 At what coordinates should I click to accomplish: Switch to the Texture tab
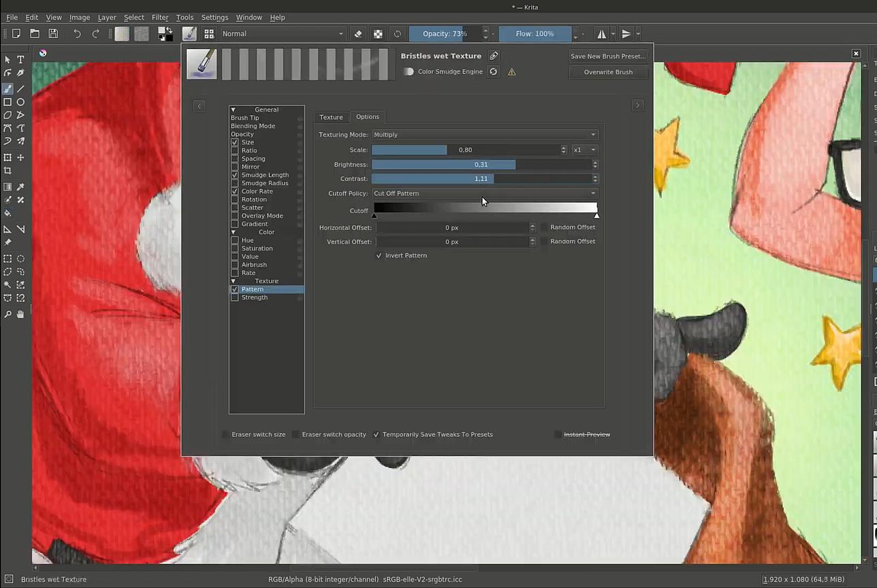(x=331, y=117)
